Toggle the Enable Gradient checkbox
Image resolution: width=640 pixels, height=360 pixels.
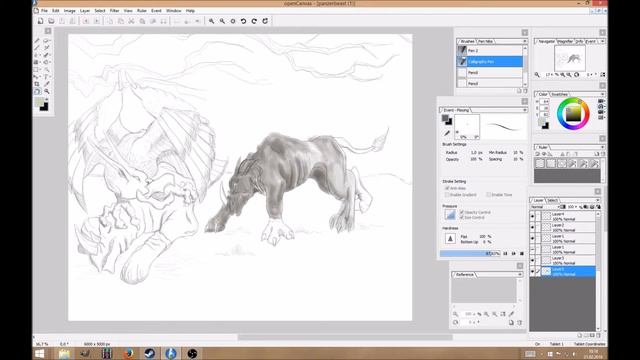pyautogui.click(x=447, y=195)
